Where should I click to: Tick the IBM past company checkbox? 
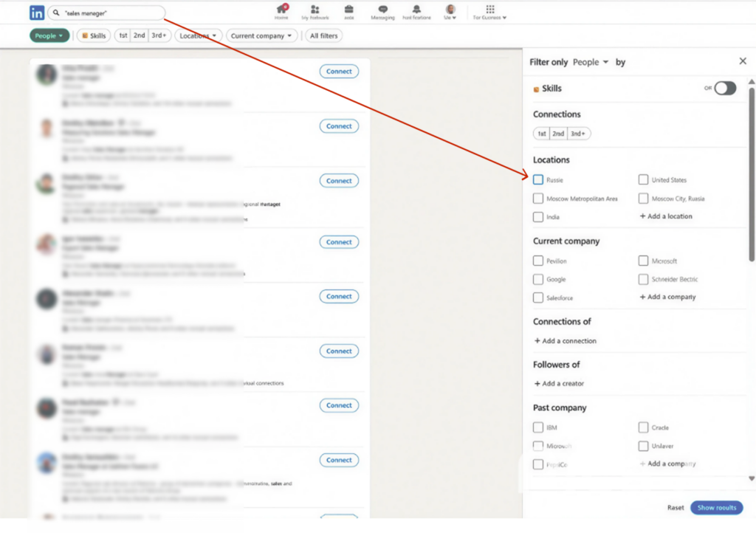[538, 427]
